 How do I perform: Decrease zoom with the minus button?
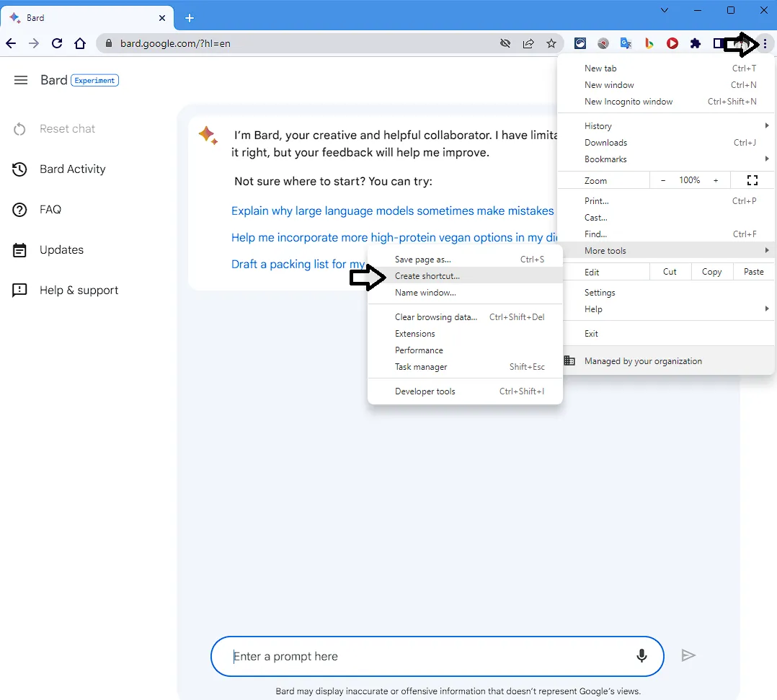click(663, 180)
